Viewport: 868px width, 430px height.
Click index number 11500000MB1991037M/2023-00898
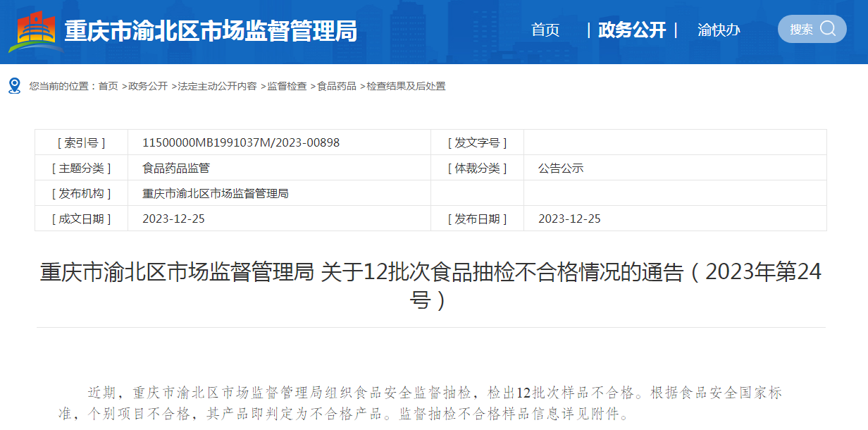click(241, 142)
